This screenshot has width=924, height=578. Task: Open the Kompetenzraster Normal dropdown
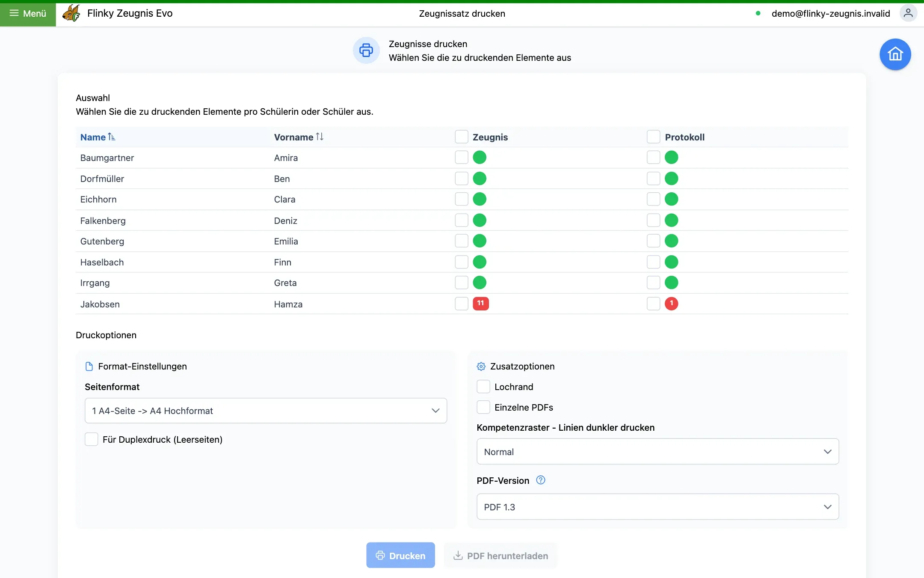[x=657, y=452]
